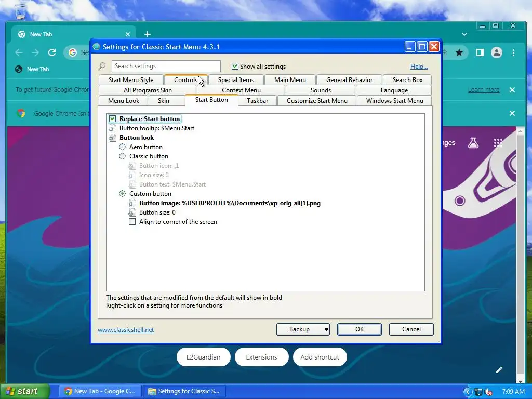Focus the Search settings field
This screenshot has height=399, width=532.
(166, 66)
